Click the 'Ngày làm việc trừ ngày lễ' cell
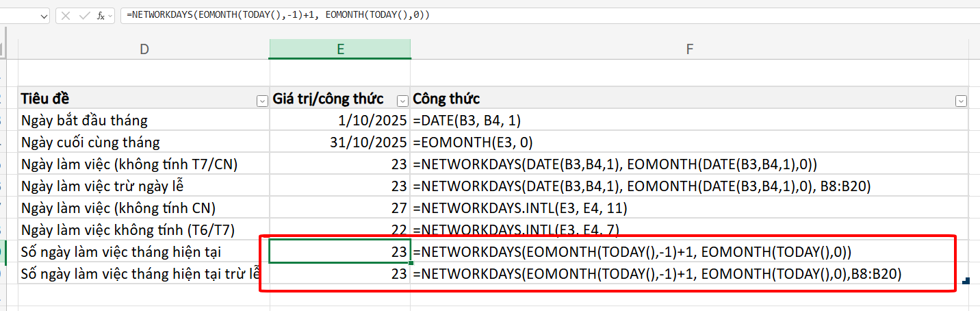This screenshot has height=311, width=980. point(144,186)
